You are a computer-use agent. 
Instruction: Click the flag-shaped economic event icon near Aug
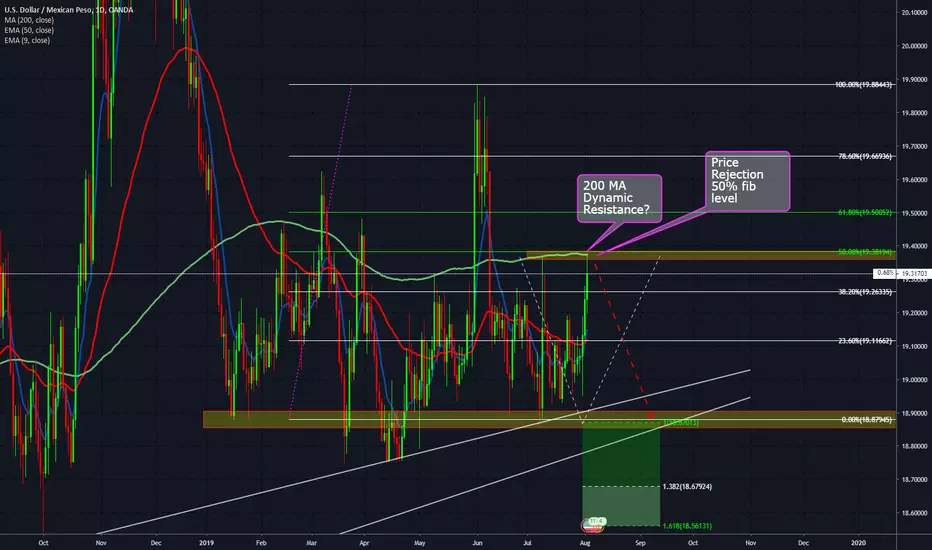pos(591,526)
